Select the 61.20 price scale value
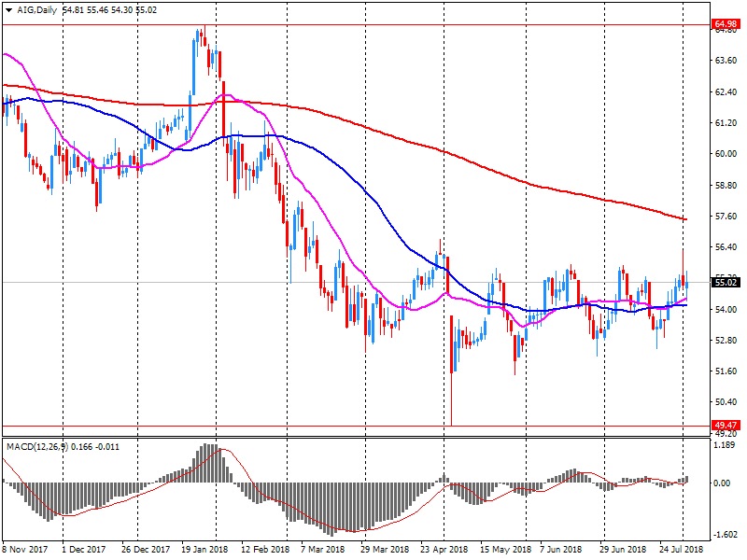This screenshot has width=747, height=560. (726, 123)
